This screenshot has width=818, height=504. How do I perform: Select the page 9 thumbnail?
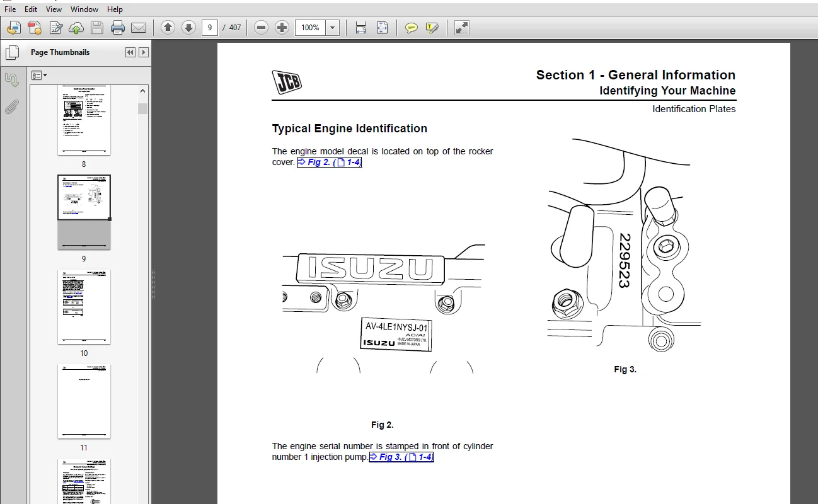[84, 212]
